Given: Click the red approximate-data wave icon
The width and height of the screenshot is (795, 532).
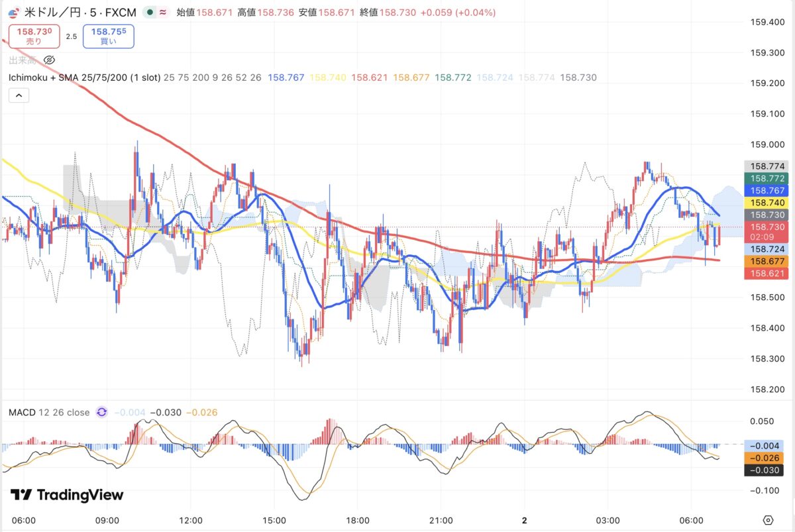Looking at the screenshot, I should click(162, 13).
